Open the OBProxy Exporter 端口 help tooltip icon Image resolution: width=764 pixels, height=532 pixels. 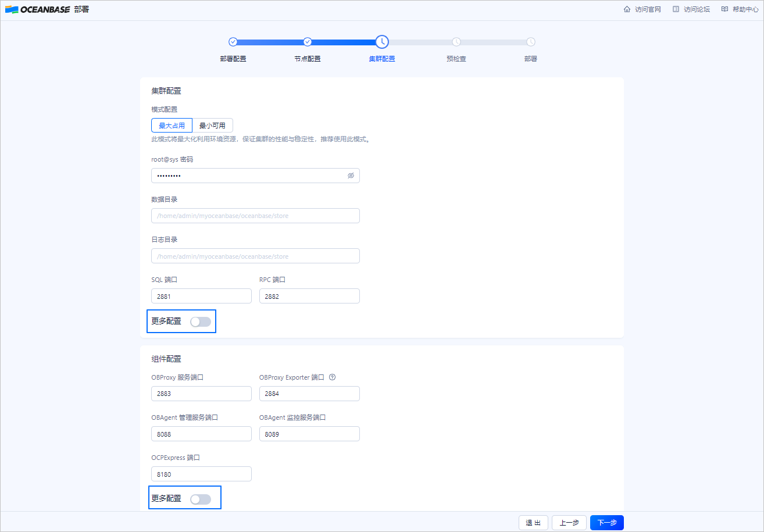331,377
